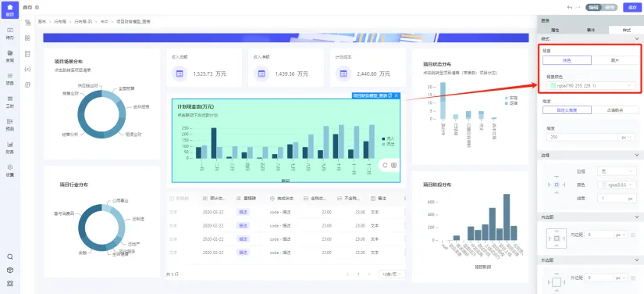Switch to the 属性 tab
644x294 pixels.
pos(555,30)
